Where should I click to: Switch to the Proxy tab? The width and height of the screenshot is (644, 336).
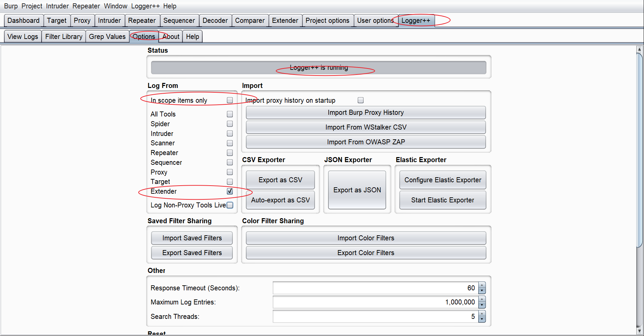(x=82, y=20)
